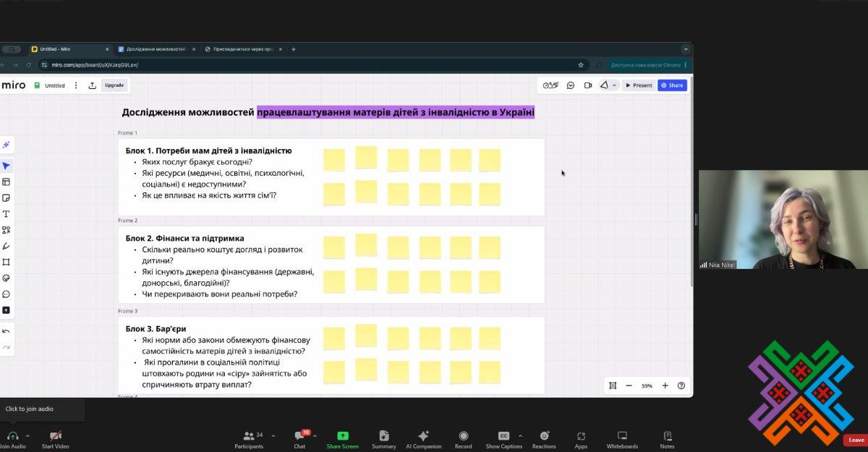The width and height of the screenshot is (868, 452).
Task: Bookmark this page with the star icon
Action: coord(581,65)
